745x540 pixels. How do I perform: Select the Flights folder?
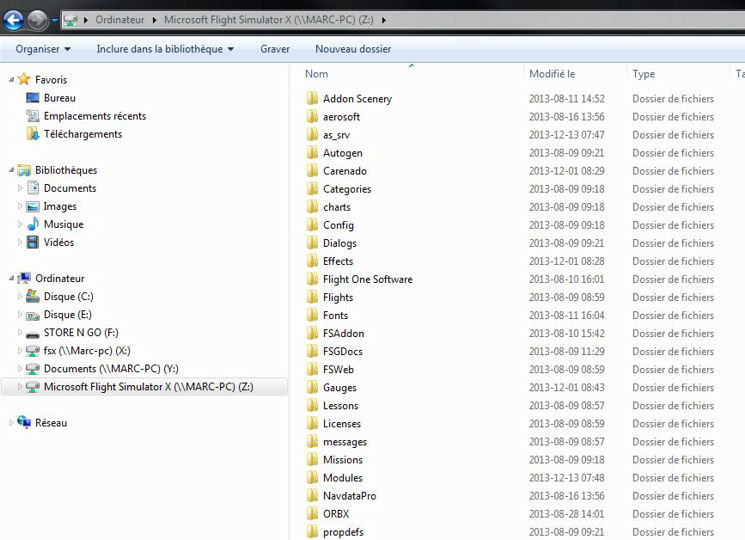pos(338,297)
